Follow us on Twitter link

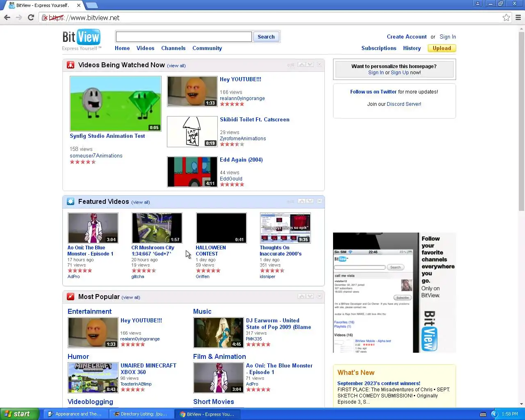[373, 92]
